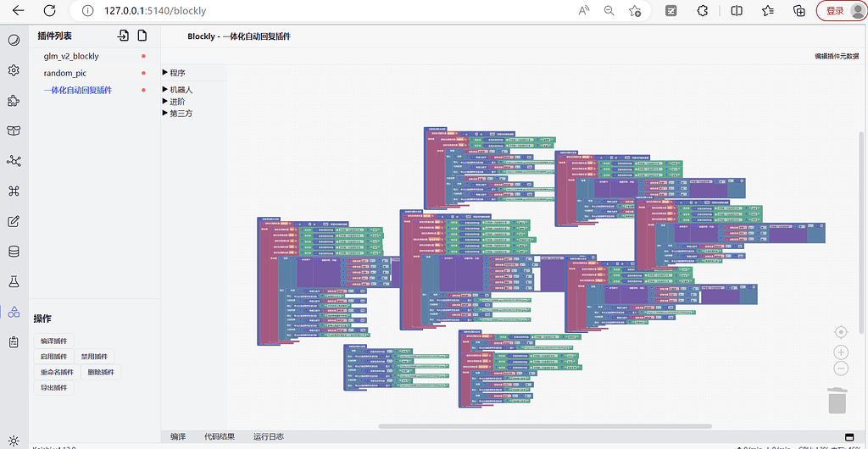Switch to the 运行日志 tab

[x=268, y=437]
